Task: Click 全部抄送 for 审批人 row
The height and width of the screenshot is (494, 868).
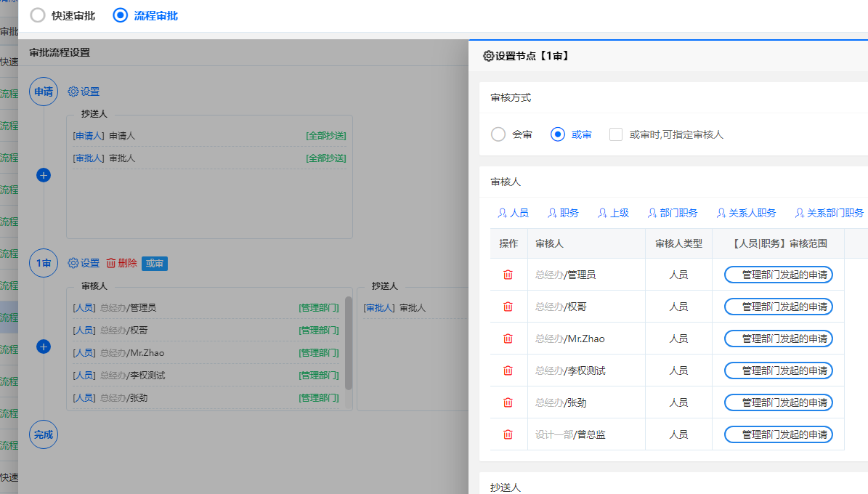Action: (326, 158)
